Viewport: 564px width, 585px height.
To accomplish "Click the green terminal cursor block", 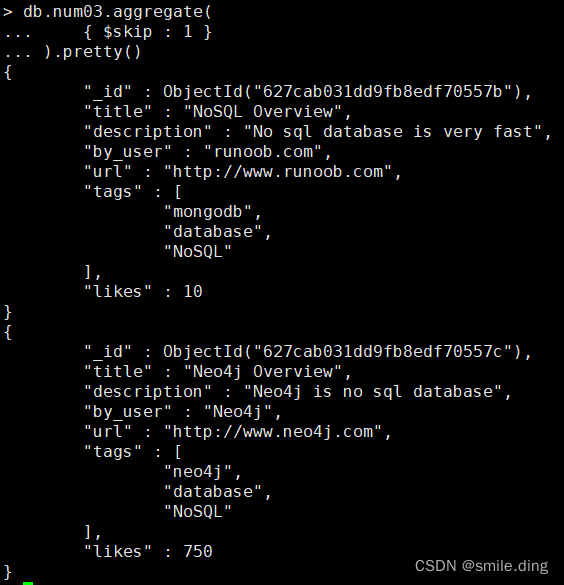I will pos(28,583).
